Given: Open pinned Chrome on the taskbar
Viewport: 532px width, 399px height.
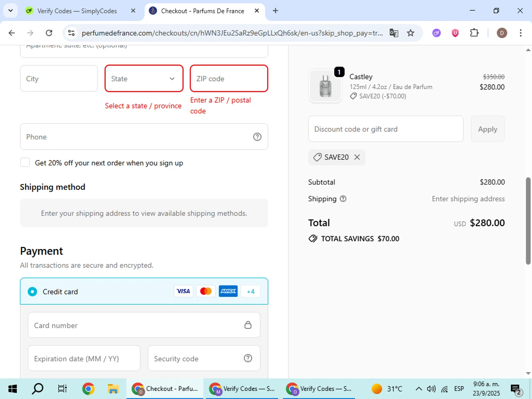Looking at the screenshot, I should coord(88,389).
